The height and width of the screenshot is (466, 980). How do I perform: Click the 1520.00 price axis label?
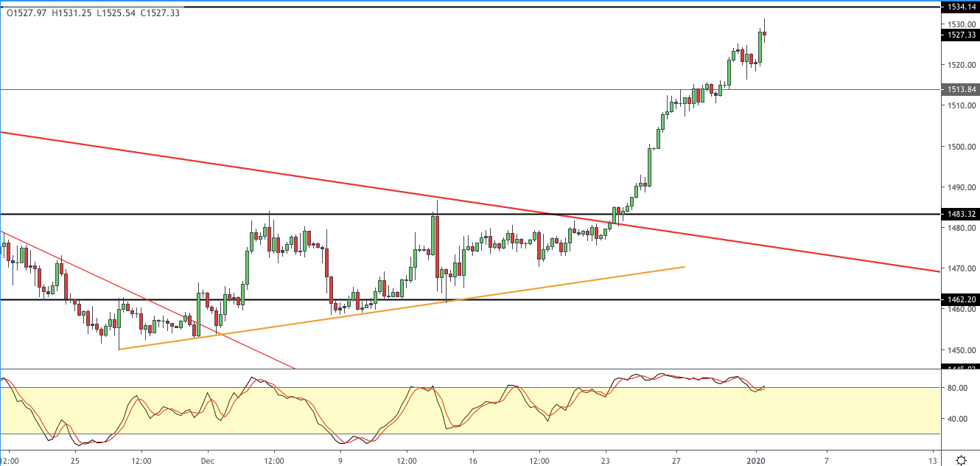[x=962, y=65]
